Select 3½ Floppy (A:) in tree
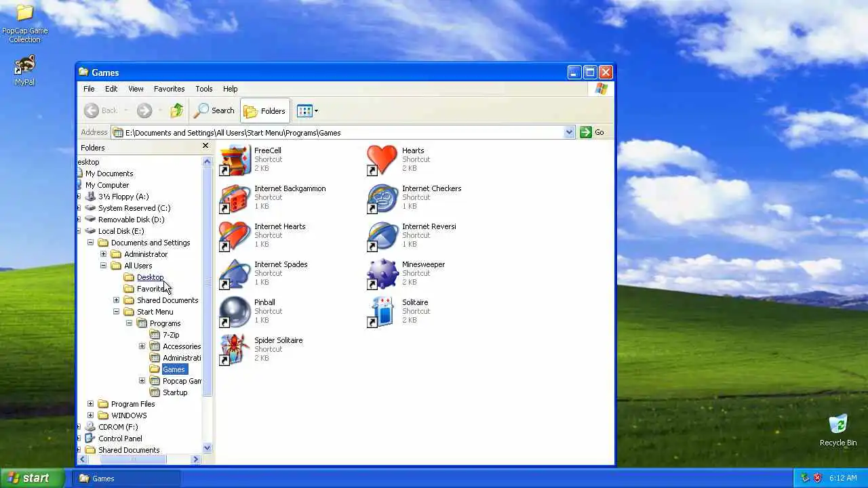This screenshot has width=868, height=488. (x=123, y=197)
